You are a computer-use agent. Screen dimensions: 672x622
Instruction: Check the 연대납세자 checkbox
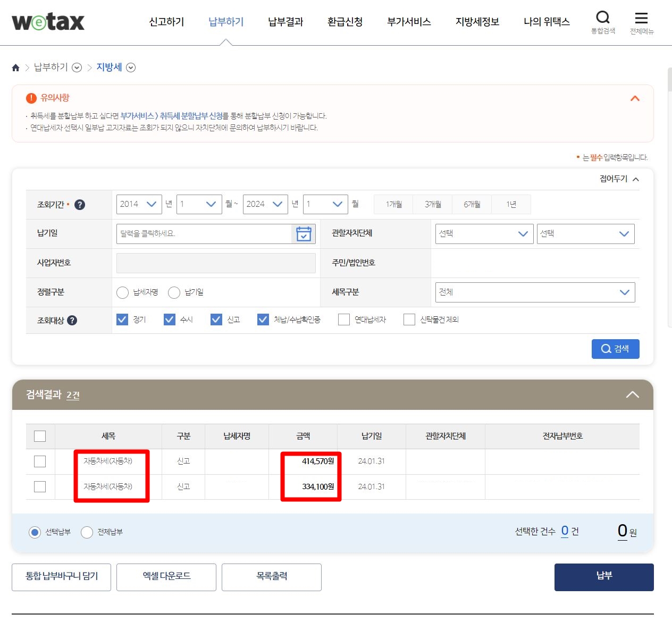[344, 320]
